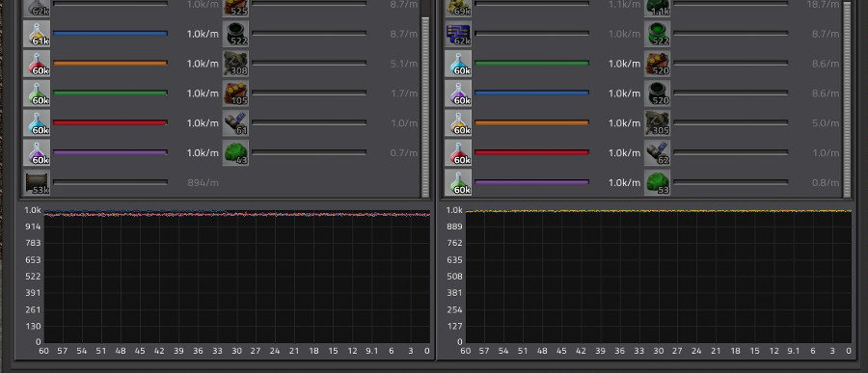868x373 pixels.
Task: Click cyan flask icon beside the red bar
Action: click(x=37, y=122)
